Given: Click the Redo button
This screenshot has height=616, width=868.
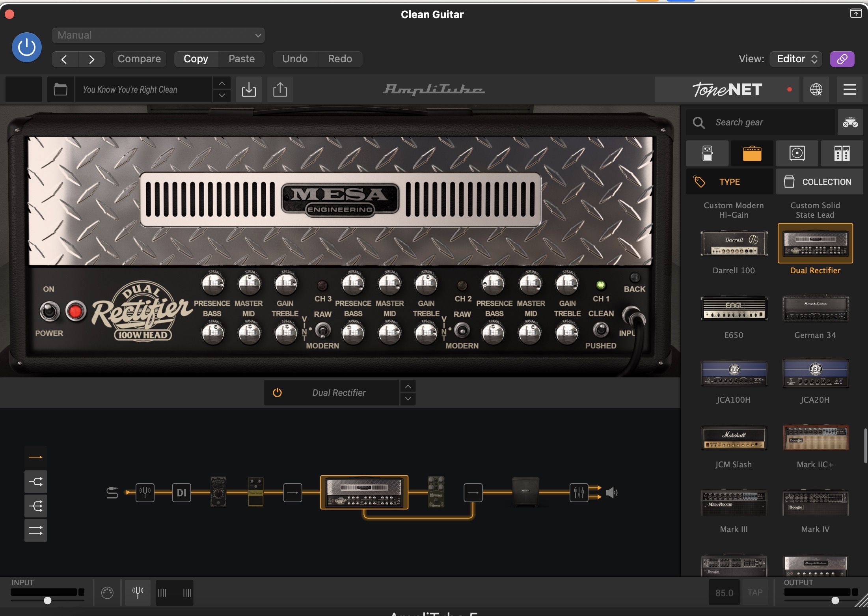Looking at the screenshot, I should [x=340, y=59].
